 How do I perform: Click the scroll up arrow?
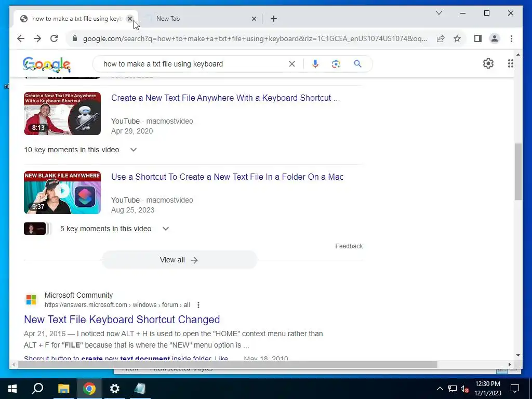coord(518,54)
